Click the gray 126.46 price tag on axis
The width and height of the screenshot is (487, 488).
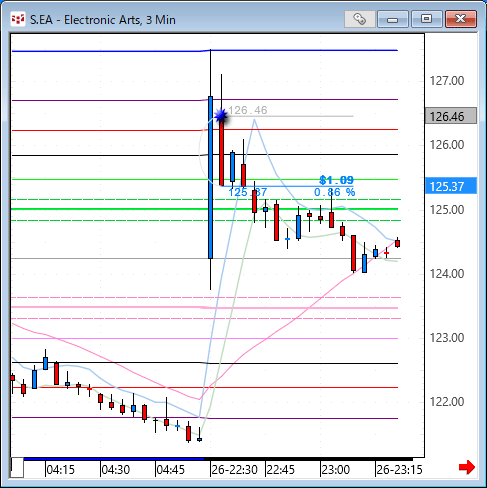coord(451,116)
